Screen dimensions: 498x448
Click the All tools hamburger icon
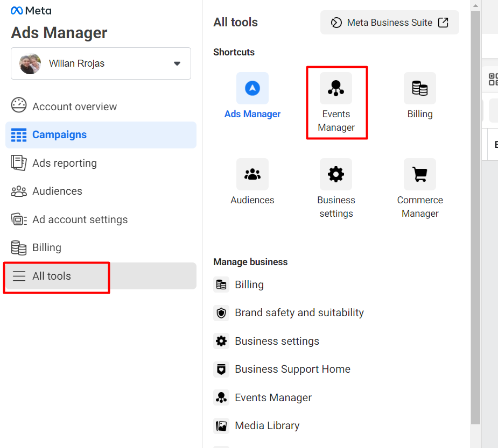click(19, 276)
